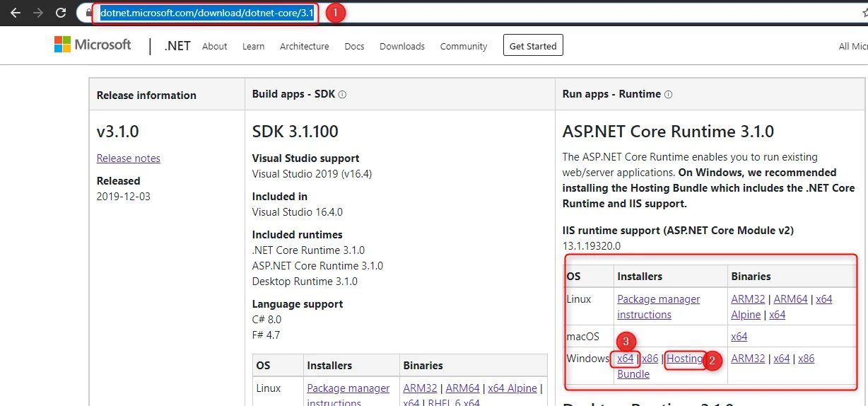Click the padlock site info icon
Image resolution: width=868 pixels, height=406 pixels.
[88, 13]
